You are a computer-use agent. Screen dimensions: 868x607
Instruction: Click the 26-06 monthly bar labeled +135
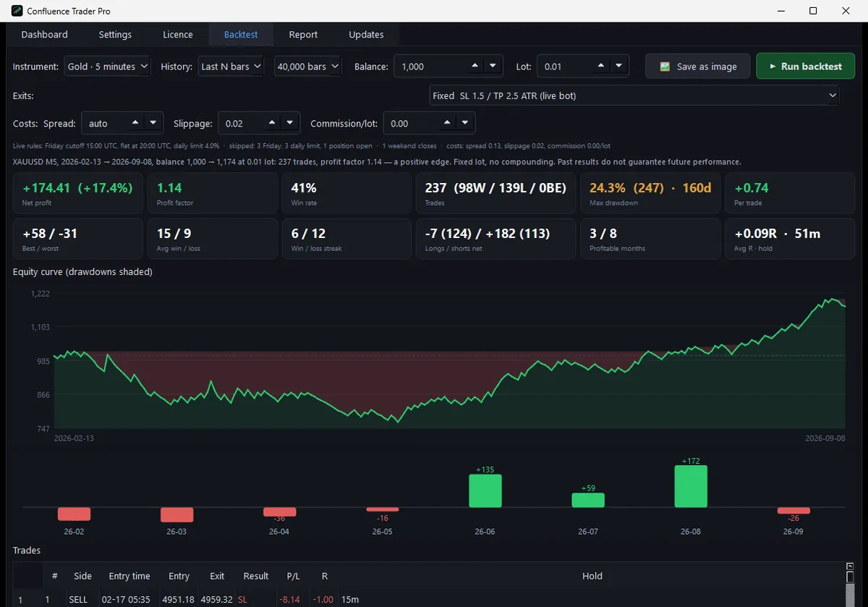click(x=485, y=491)
